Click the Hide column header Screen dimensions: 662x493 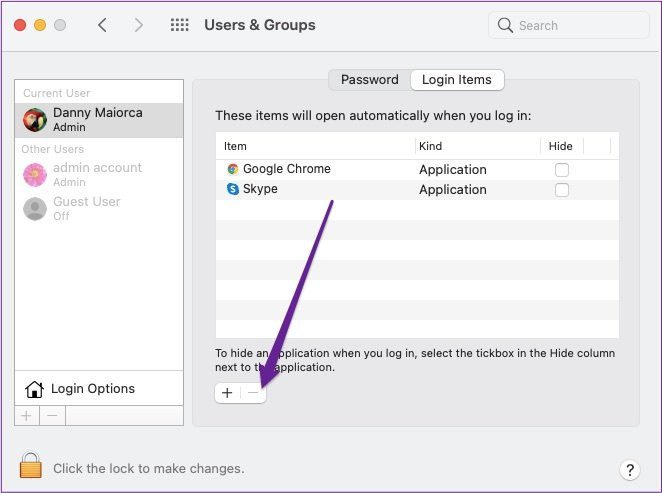[x=562, y=146]
